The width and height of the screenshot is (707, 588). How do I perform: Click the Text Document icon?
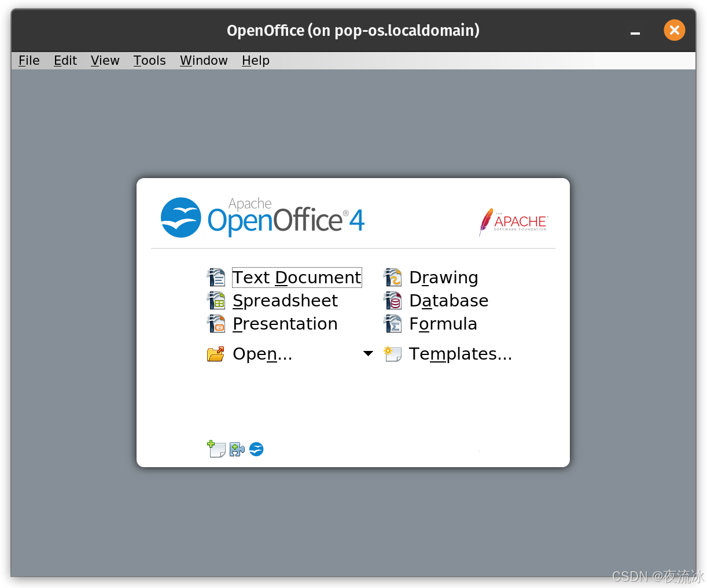(x=216, y=278)
